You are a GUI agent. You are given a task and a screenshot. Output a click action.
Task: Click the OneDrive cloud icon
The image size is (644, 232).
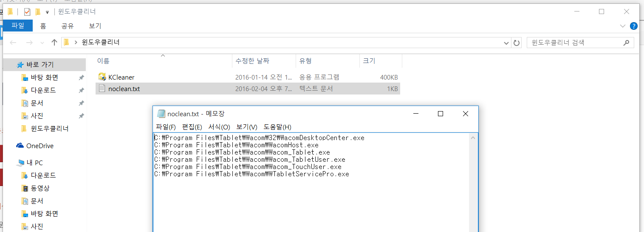pos(20,146)
